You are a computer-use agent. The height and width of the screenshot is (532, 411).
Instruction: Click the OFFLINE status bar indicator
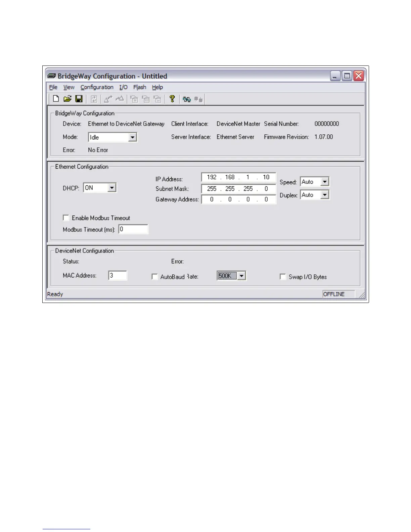coord(338,294)
